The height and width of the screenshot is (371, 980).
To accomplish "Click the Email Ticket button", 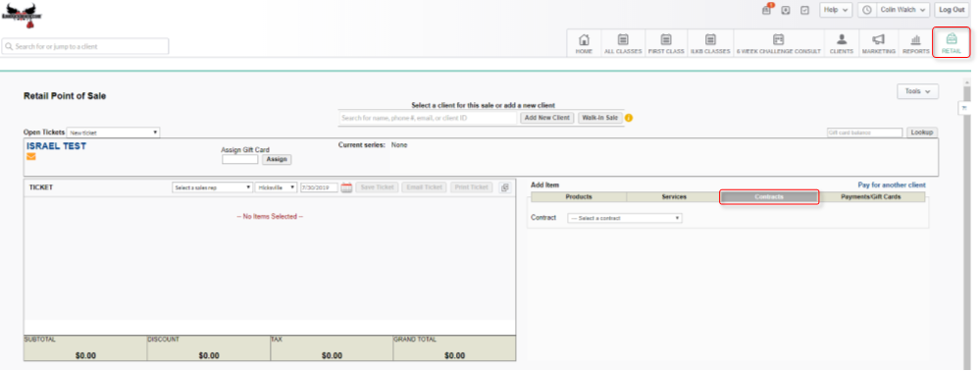I will coord(424,187).
